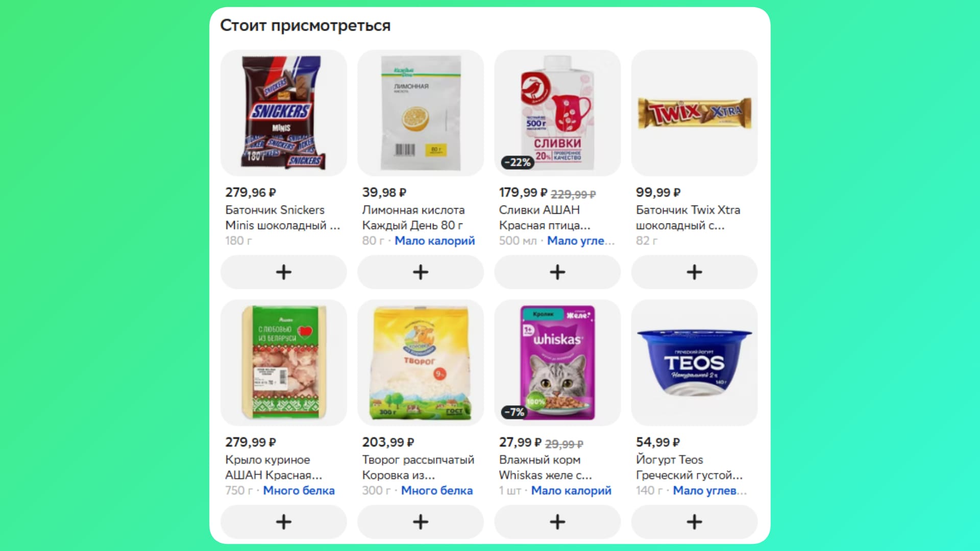Add Whiskas wet food to cart
This screenshot has height=551, width=980.
557,522
